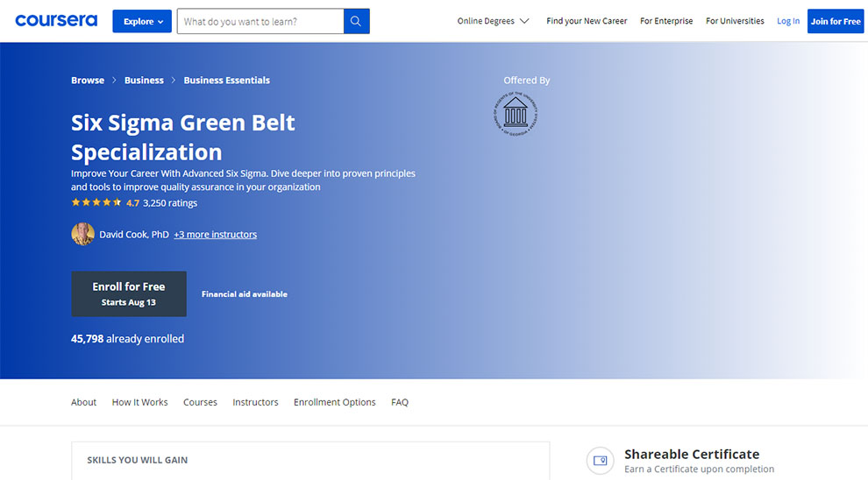The height and width of the screenshot is (480, 868).
Task: Click the chevron between Browse and Business
Action: tap(114, 81)
